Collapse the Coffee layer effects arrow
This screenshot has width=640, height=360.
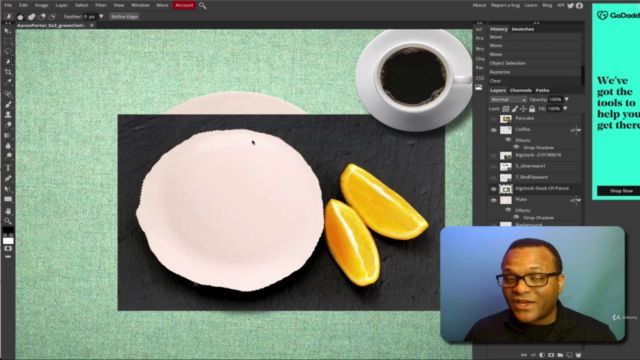(x=579, y=130)
